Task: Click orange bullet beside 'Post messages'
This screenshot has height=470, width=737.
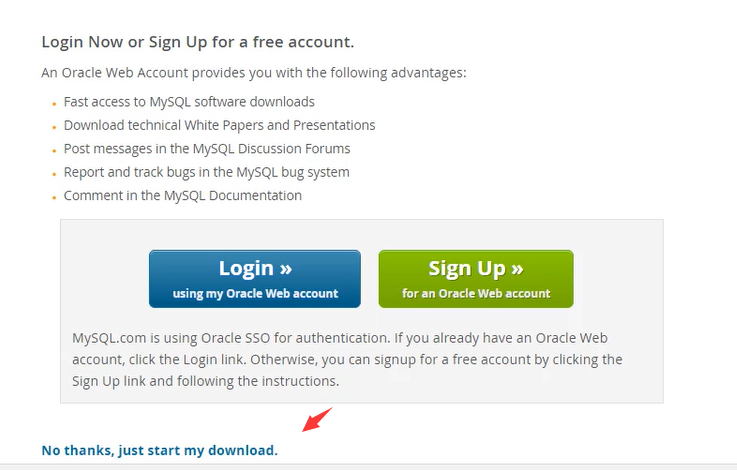Action: [x=54, y=150]
